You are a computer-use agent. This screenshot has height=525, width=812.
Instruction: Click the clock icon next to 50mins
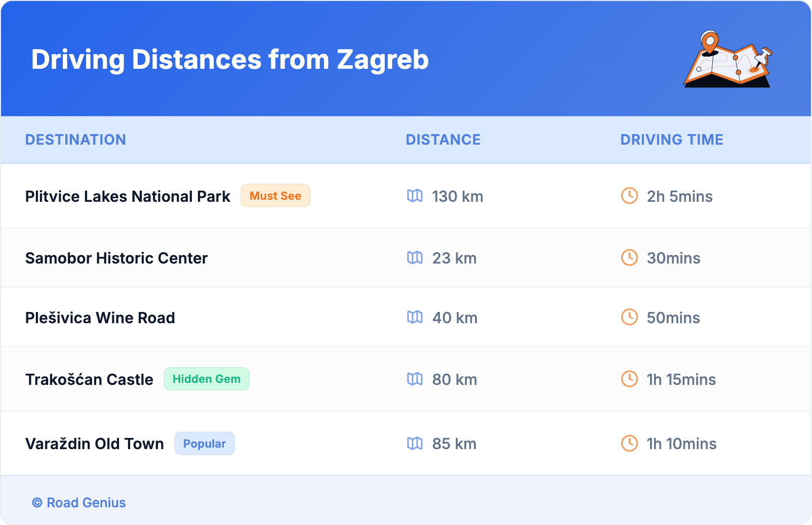click(x=629, y=317)
